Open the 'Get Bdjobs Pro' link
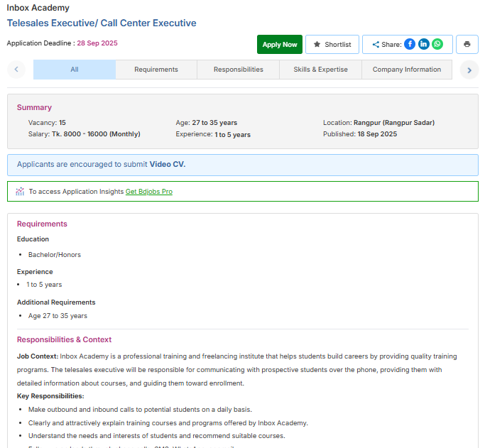Screen dimensions: 485x448 [x=149, y=192]
